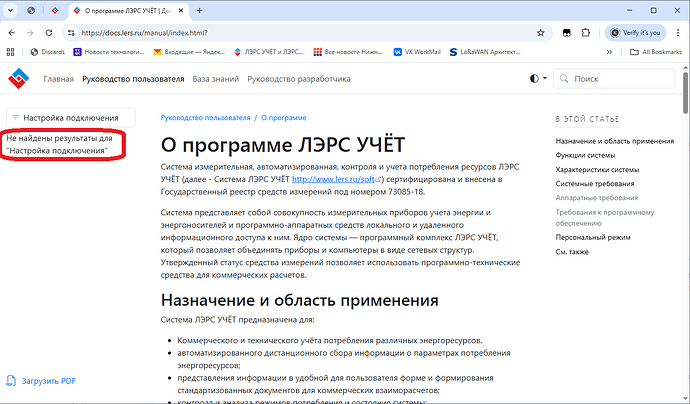The width and height of the screenshot is (690, 404).
Task: Close the О программе ЛЭРС УЧЁТ tab
Action: coord(181,11)
